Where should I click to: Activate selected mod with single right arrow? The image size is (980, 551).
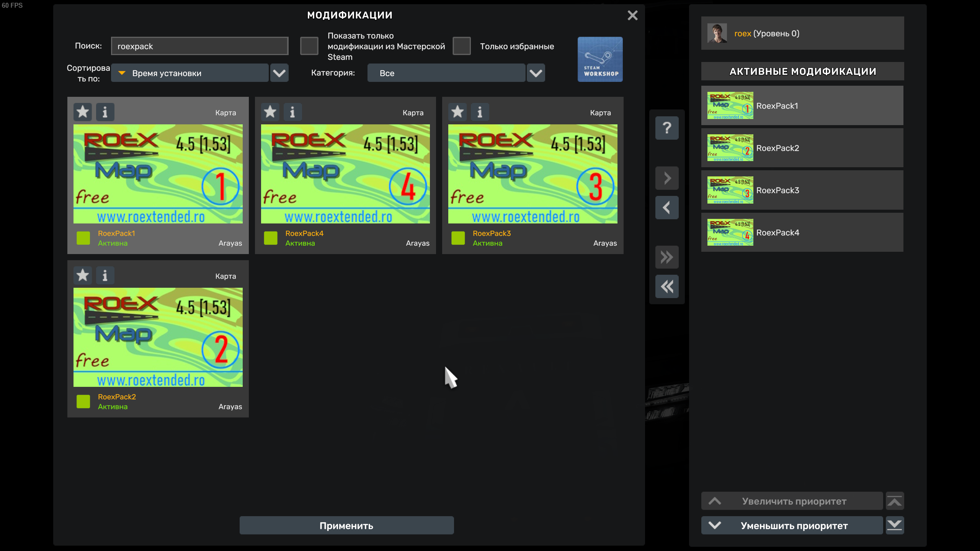[667, 178]
